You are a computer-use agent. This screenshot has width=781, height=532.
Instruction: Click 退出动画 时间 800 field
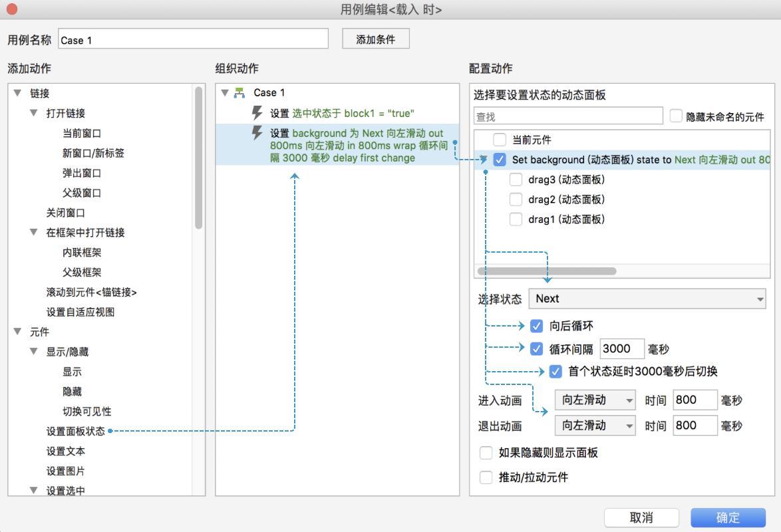point(695,426)
